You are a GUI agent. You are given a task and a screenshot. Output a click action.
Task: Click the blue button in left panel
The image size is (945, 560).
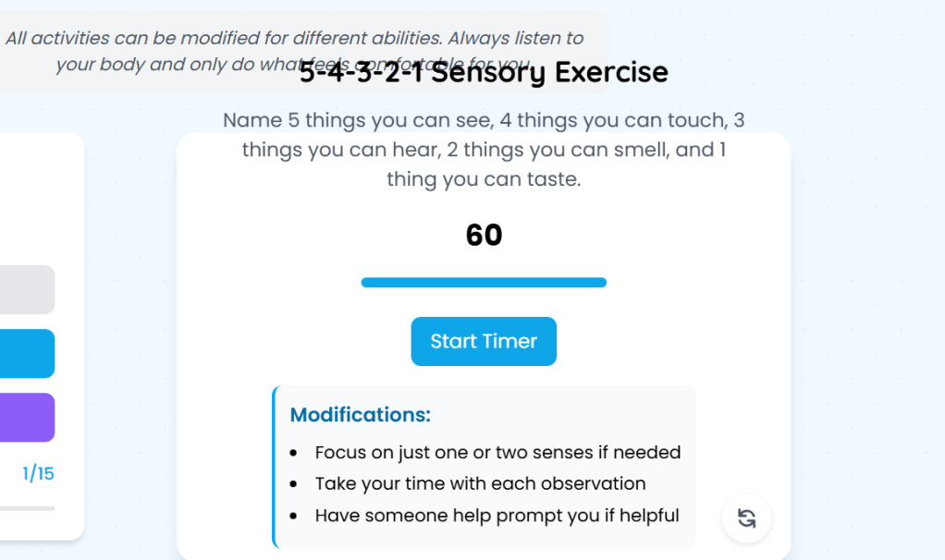(27, 354)
